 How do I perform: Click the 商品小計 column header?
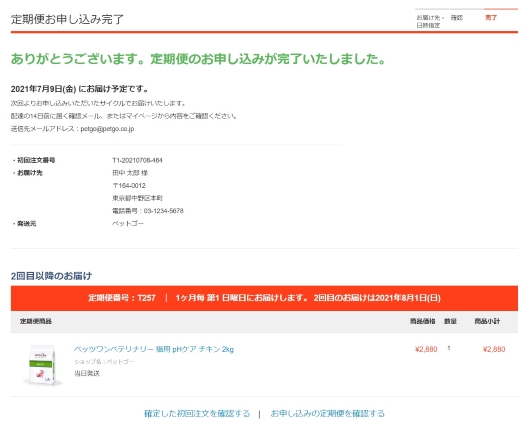pos(487,321)
